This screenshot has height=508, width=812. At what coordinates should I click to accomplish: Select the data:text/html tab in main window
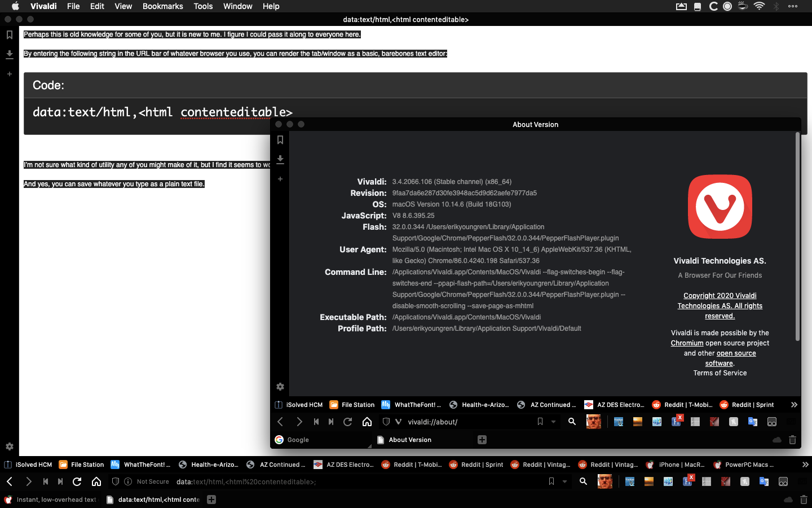coord(153,500)
